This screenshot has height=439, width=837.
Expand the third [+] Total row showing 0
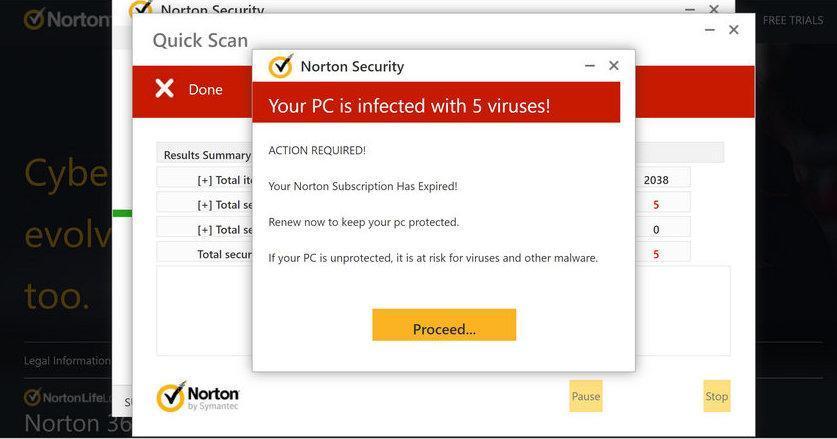[206, 230]
